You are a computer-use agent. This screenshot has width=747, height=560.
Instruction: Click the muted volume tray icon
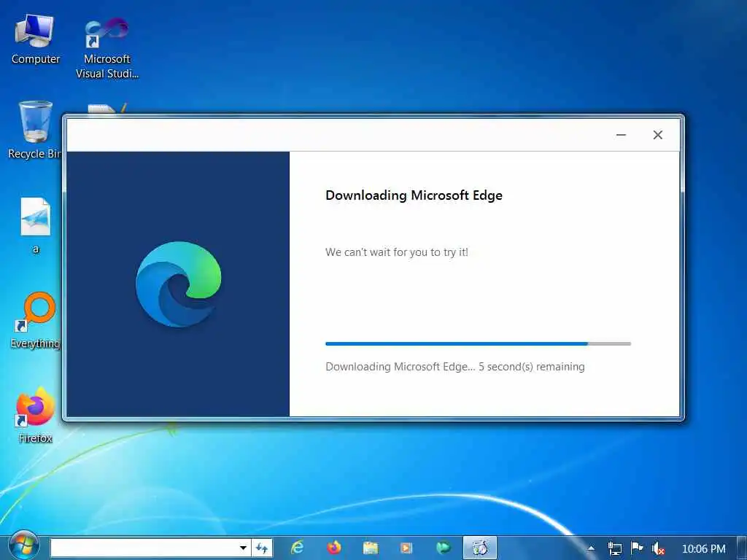(658, 548)
